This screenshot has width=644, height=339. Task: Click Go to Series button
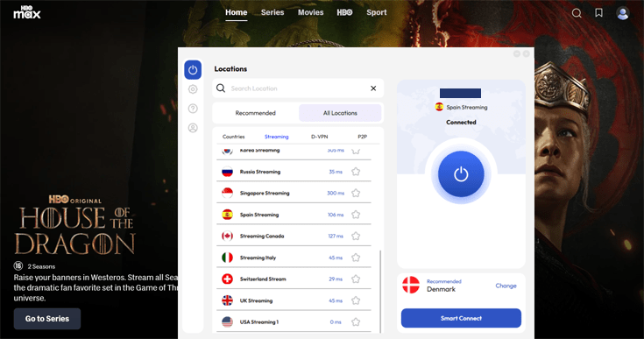47,319
